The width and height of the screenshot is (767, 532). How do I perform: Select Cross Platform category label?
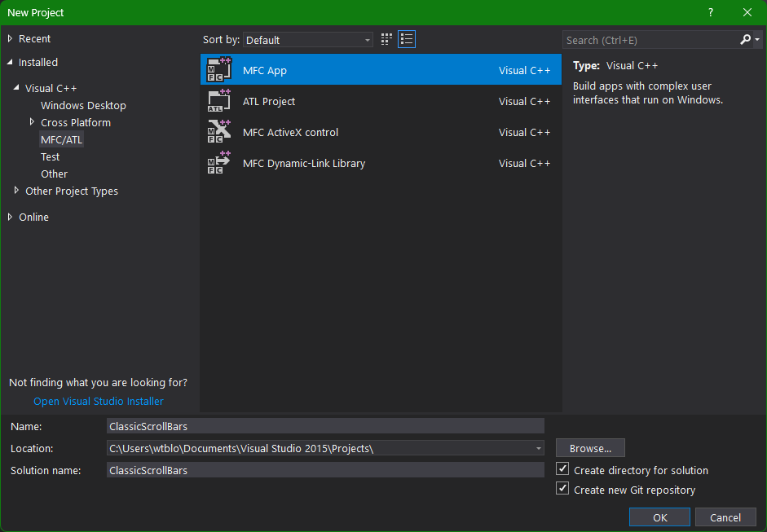[x=75, y=123]
